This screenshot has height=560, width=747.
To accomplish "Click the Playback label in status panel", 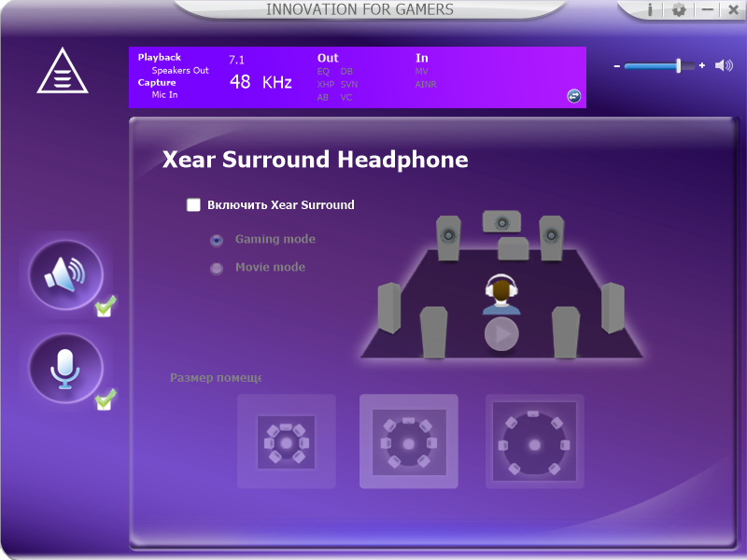I will (159, 57).
